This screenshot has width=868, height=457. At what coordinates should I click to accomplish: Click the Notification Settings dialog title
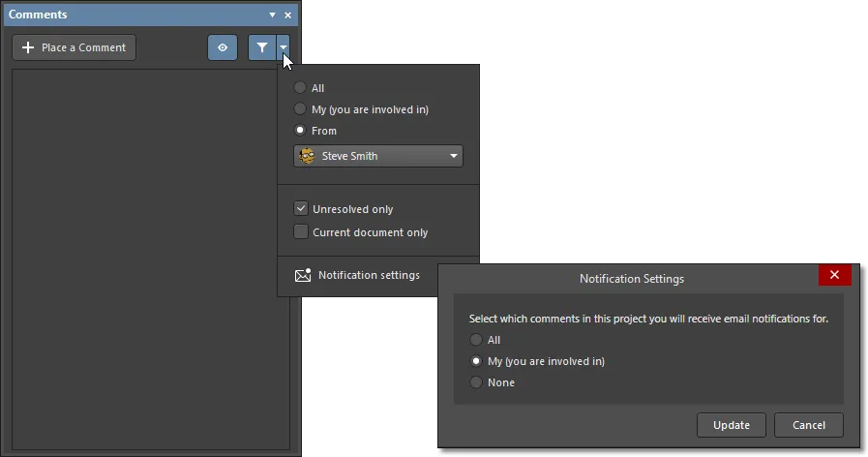(632, 279)
